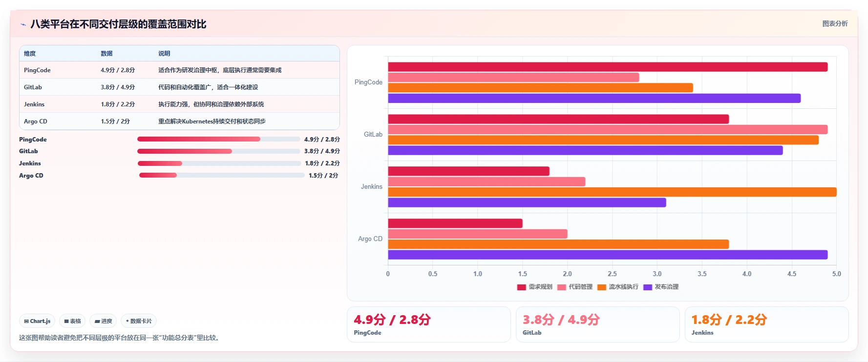Click the GitLab progress bar
This screenshot has height=362, width=868.
pyautogui.click(x=218, y=151)
